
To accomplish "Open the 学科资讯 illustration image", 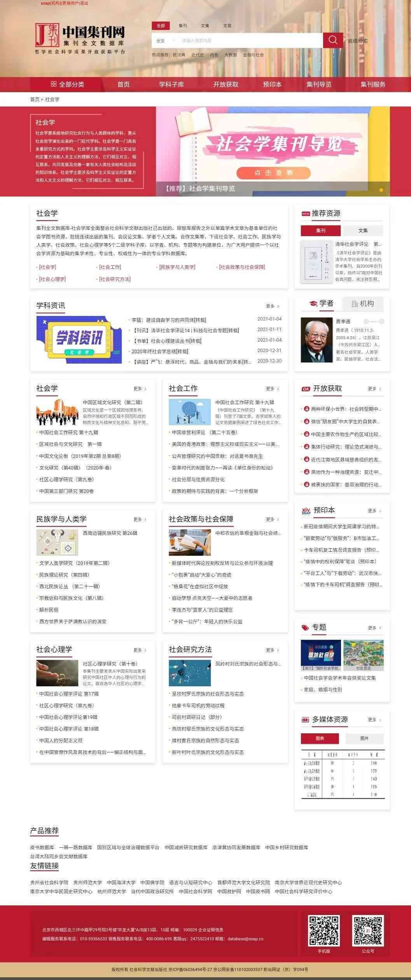I will (79, 340).
